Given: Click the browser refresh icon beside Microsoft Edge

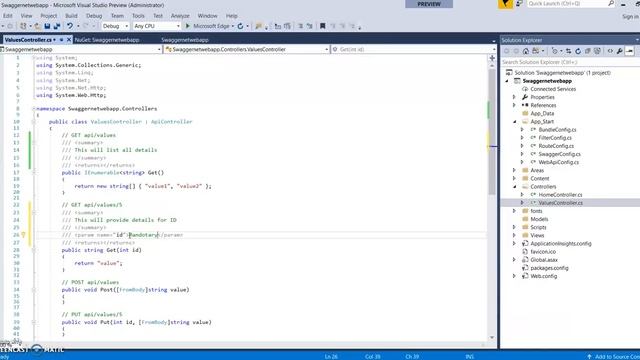Looking at the screenshot, I should [x=240, y=26].
